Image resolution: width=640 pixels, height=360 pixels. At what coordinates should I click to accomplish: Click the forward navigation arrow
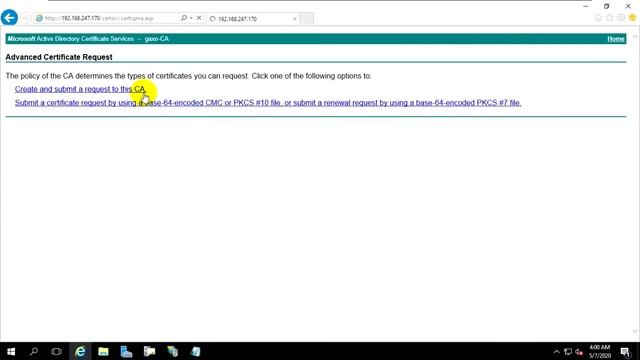(x=26, y=18)
